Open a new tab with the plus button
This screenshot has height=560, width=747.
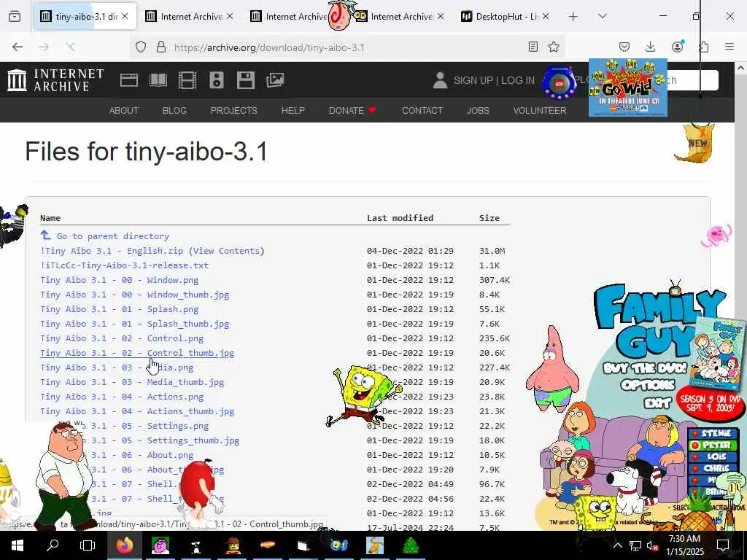[573, 17]
